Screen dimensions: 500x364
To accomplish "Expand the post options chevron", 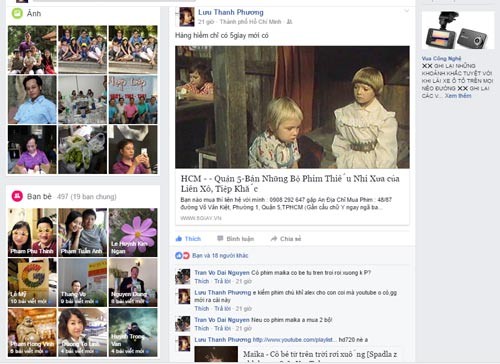I will point(406,11).
